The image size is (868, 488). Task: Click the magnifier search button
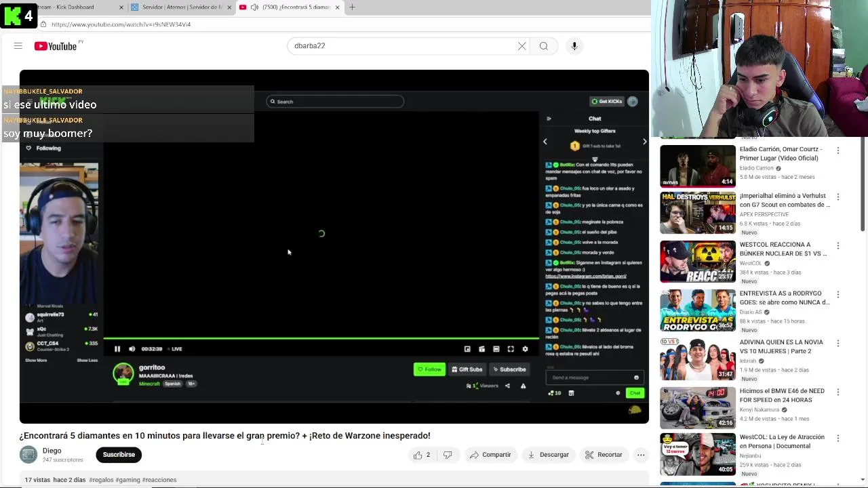(544, 46)
